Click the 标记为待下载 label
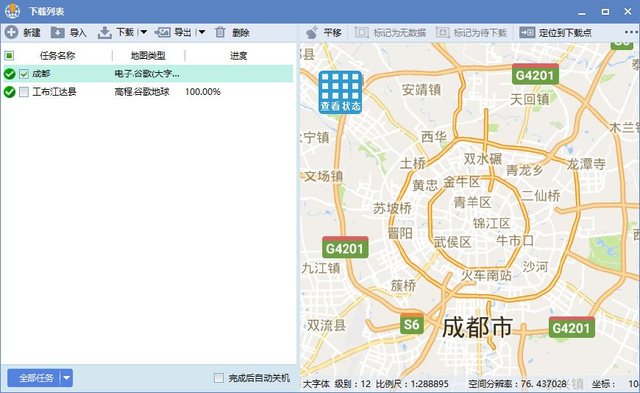 tap(480, 33)
